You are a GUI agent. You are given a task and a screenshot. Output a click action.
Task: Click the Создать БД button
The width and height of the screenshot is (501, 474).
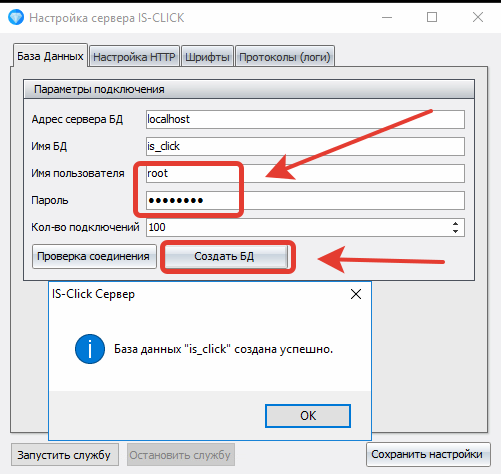(226, 256)
